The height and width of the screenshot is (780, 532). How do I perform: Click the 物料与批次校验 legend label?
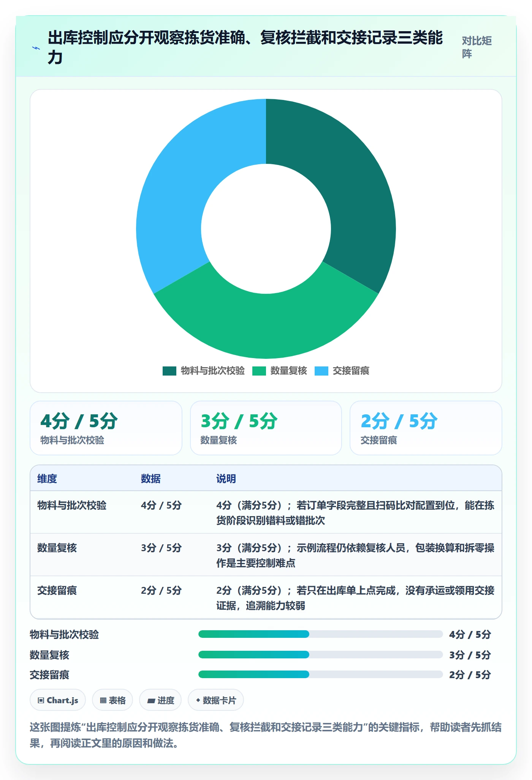[x=213, y=371]
